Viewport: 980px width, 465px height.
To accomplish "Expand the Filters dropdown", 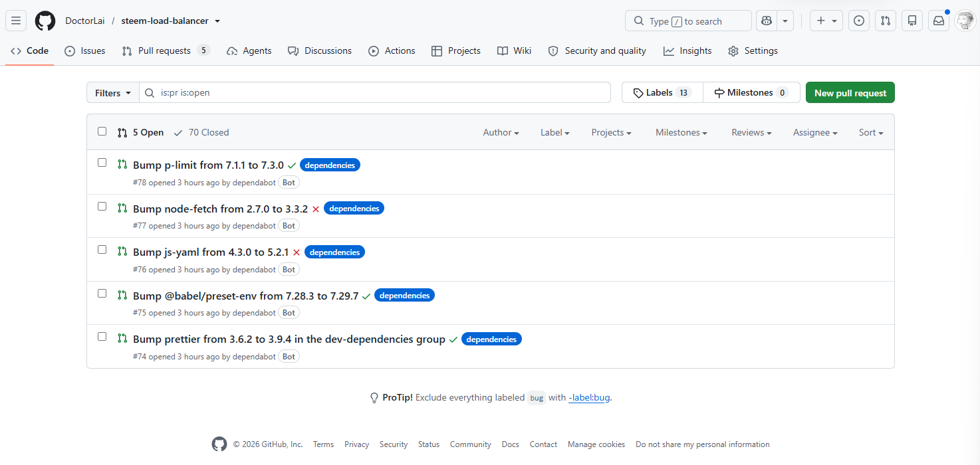I will click(x=113, y=93).
